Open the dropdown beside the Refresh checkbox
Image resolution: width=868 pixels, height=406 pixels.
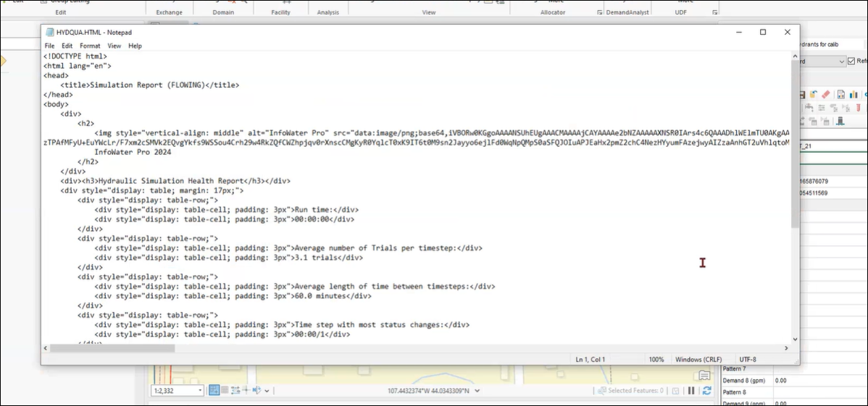coord(841,62)
